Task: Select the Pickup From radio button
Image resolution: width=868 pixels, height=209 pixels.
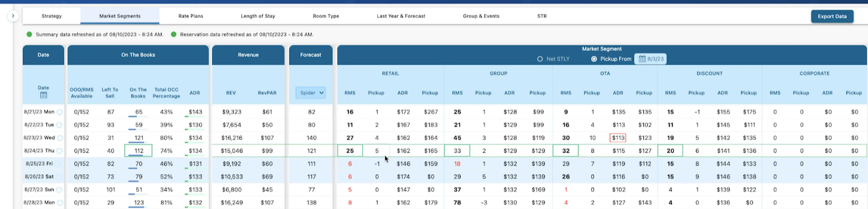Action: (x=594, y=59)
